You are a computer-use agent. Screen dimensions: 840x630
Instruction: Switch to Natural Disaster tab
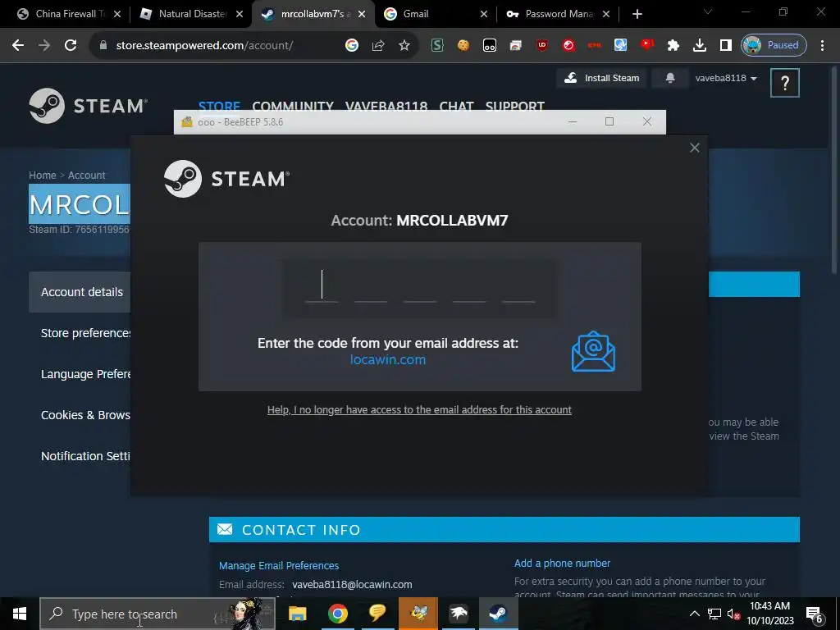point(192,14)
